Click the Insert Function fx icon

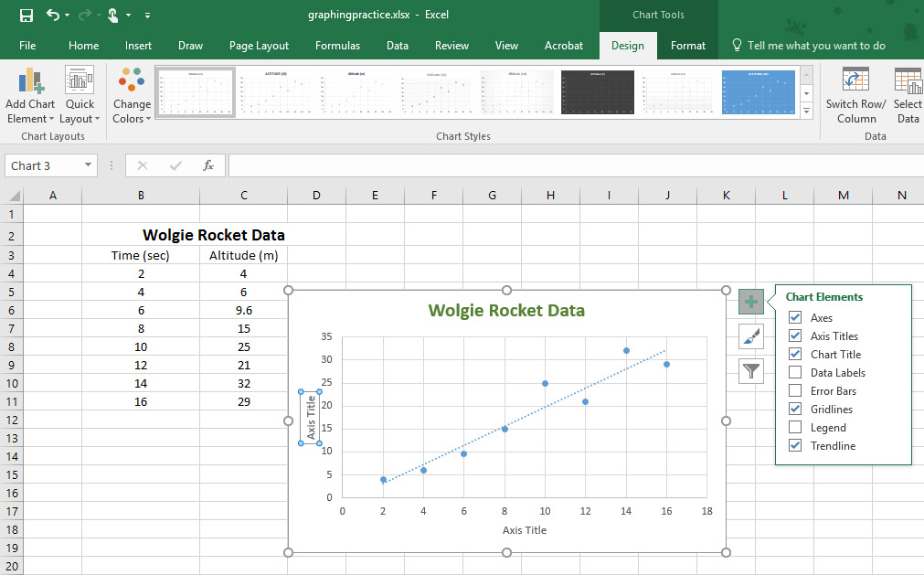click(x=208, y=165)
